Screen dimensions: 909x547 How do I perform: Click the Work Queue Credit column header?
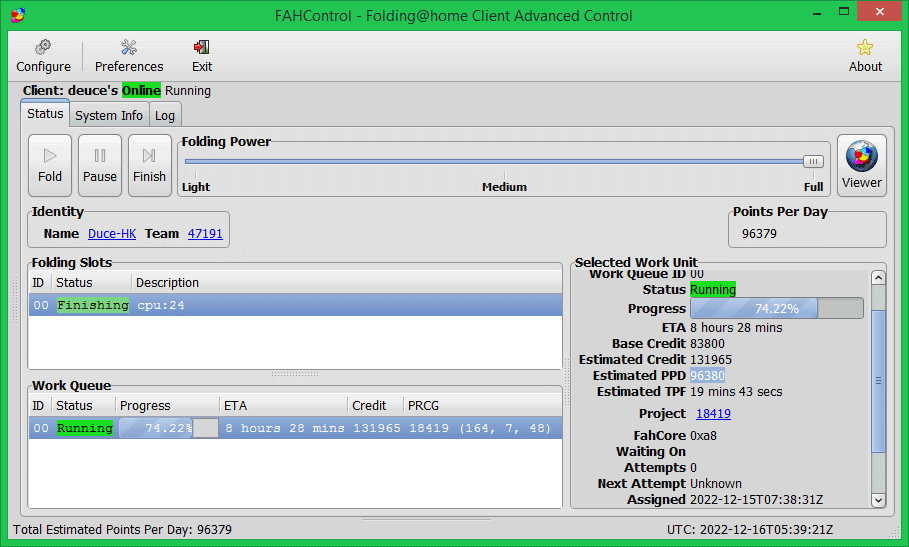pyautogui.click(x=376, y=406)
